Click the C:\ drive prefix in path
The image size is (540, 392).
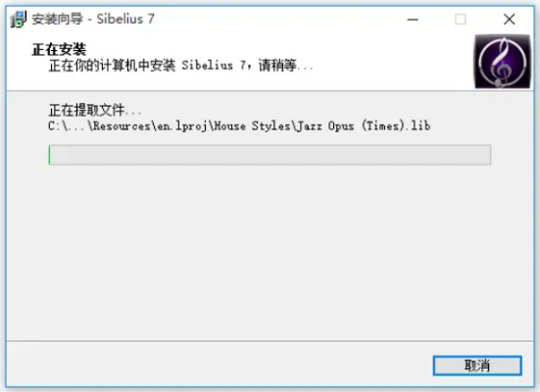click(x=57, y=126)
